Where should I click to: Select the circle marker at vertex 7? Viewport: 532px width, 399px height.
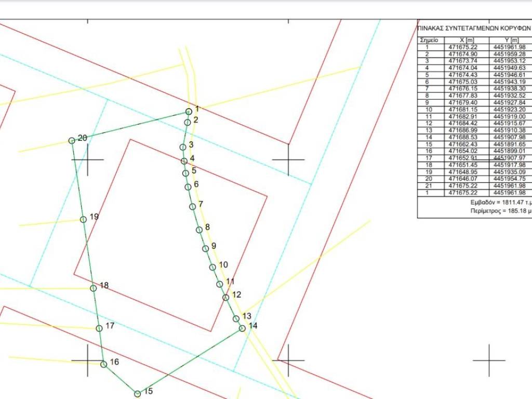tap(193, 206)
